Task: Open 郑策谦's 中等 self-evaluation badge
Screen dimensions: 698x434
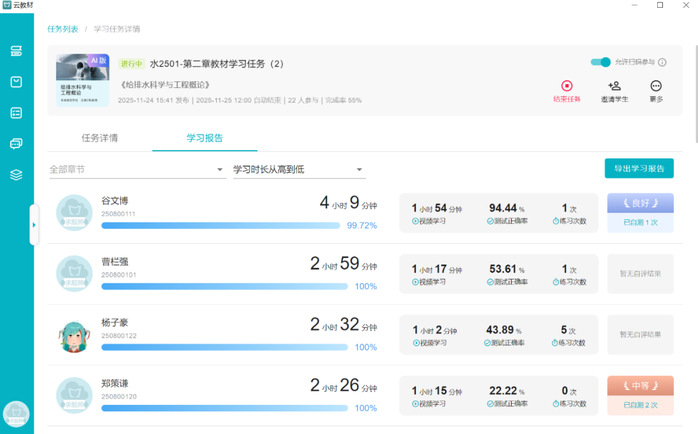Action: [640, 385]
